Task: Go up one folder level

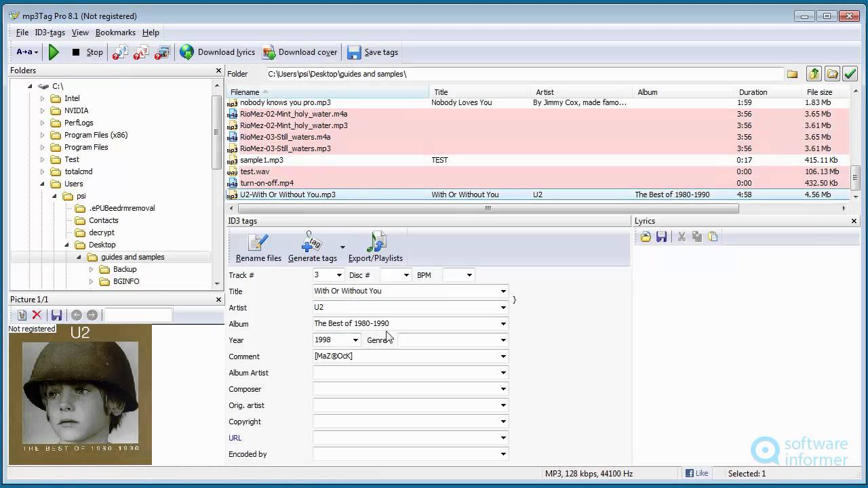Action: [x=814, y=74]
